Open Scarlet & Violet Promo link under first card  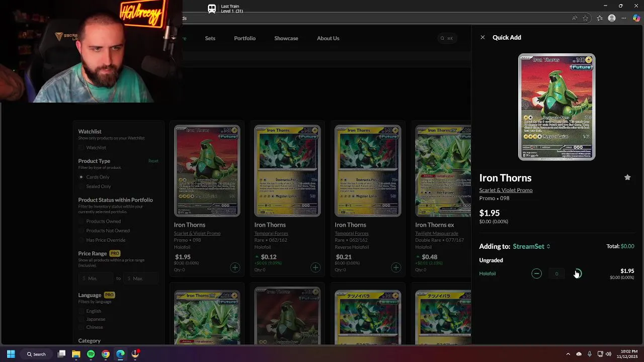pos(197,233)
